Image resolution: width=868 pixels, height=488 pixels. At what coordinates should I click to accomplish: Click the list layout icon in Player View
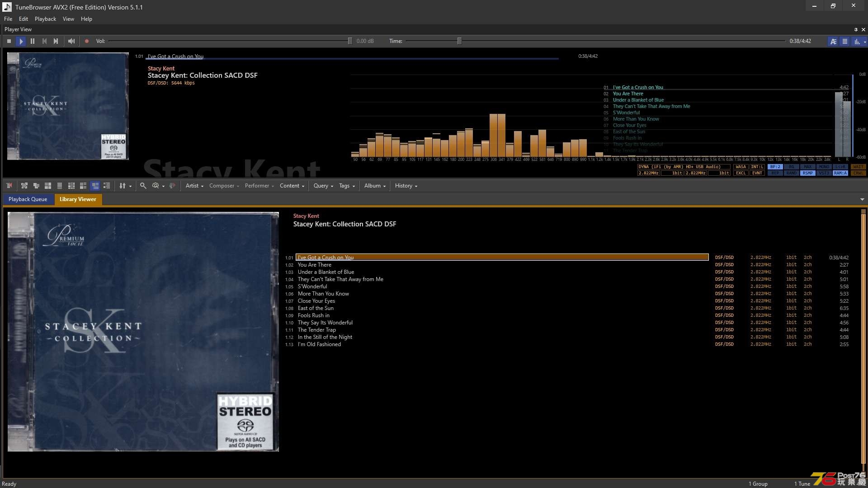pos(844,41)
